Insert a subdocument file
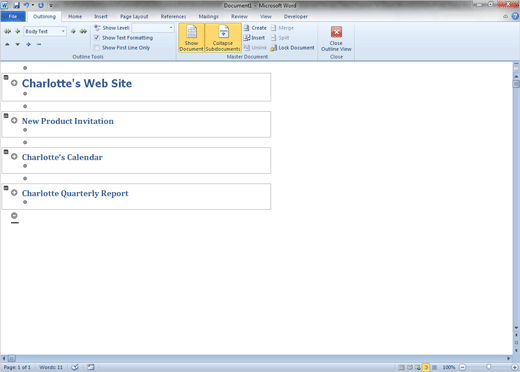Screen dimensions: 520x372 pos(254,38)
